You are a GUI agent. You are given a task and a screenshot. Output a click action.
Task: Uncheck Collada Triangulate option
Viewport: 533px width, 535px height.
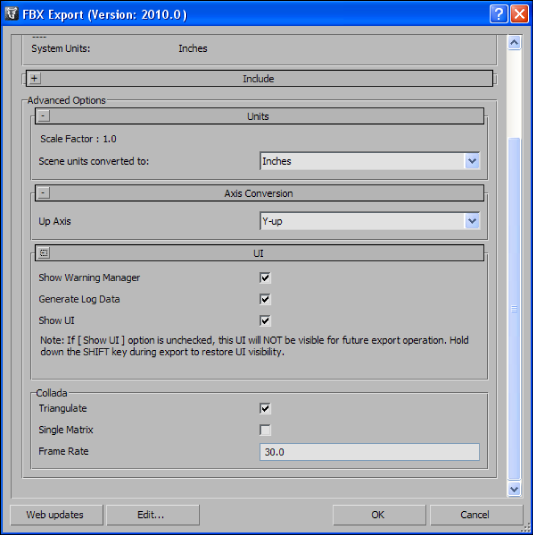(x=265, y=408)
